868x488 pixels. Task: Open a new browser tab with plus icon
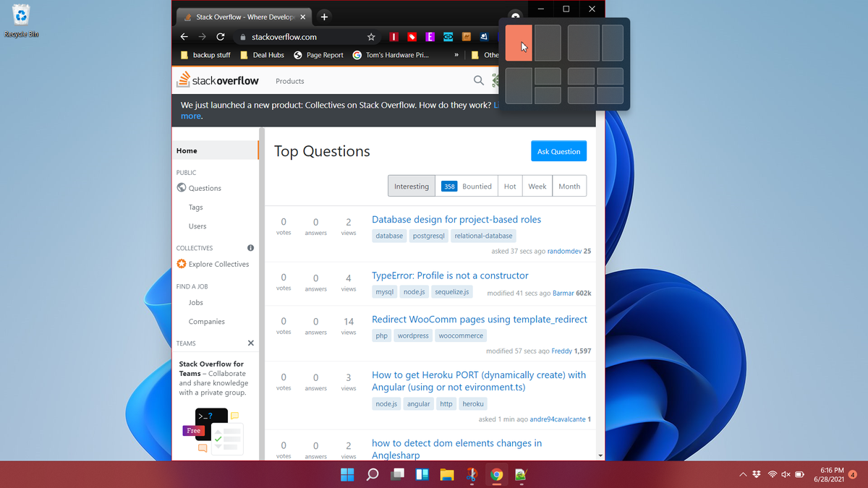[x=323, y=15]
